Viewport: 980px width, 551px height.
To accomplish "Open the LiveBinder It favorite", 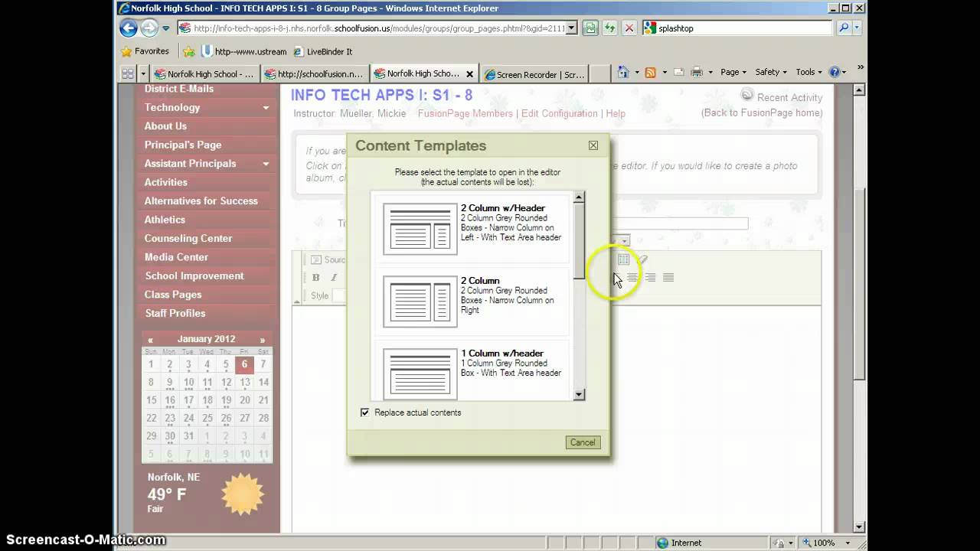I will point(322,51).
